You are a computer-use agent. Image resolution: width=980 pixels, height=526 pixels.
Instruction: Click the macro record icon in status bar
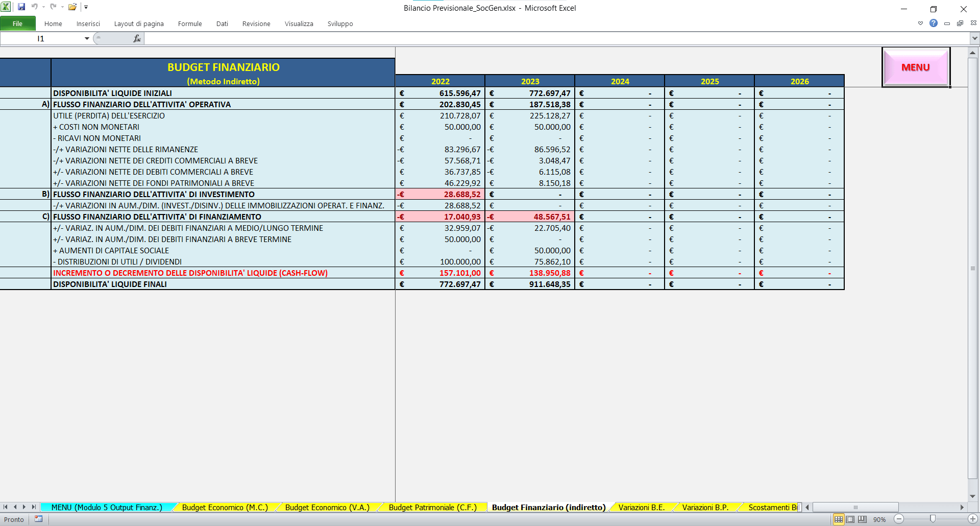[39, 519]
